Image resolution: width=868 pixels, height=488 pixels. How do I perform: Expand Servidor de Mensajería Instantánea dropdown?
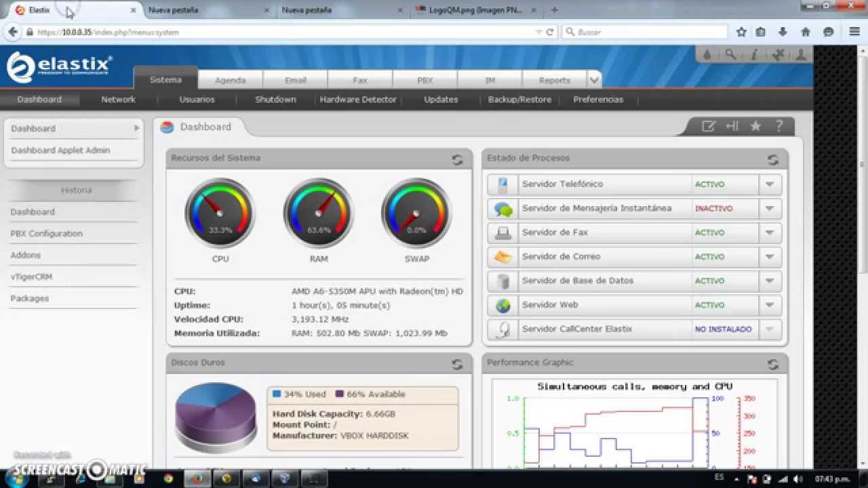click(x=770, y=209)
